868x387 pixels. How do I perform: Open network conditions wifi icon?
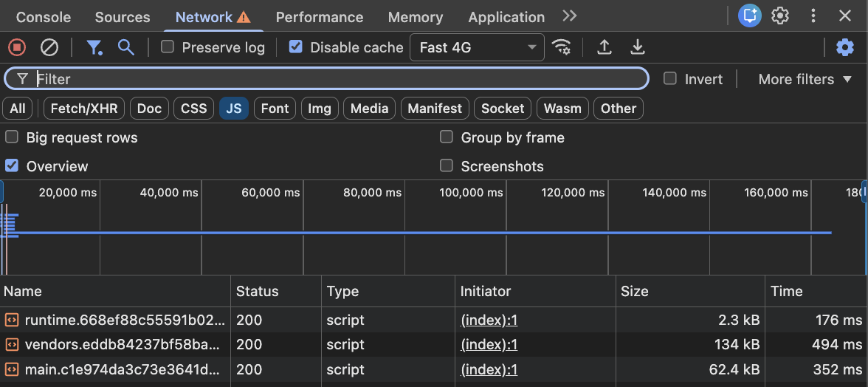[x=562, y=47]
